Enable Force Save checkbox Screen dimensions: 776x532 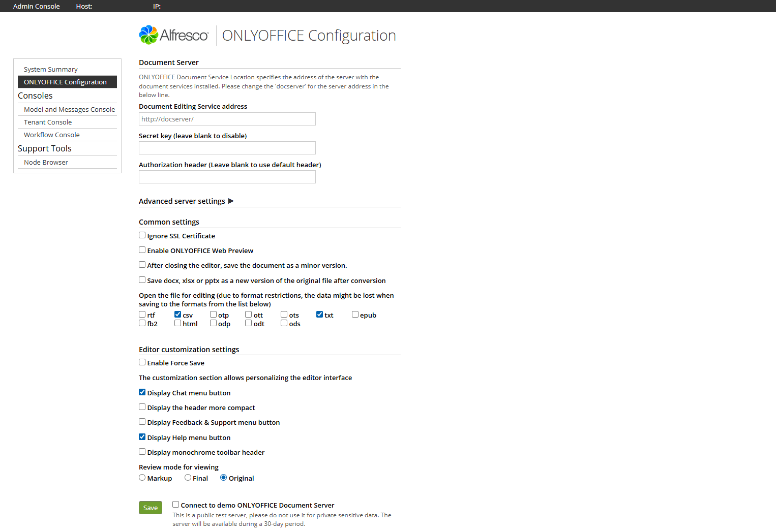[142, 362]
